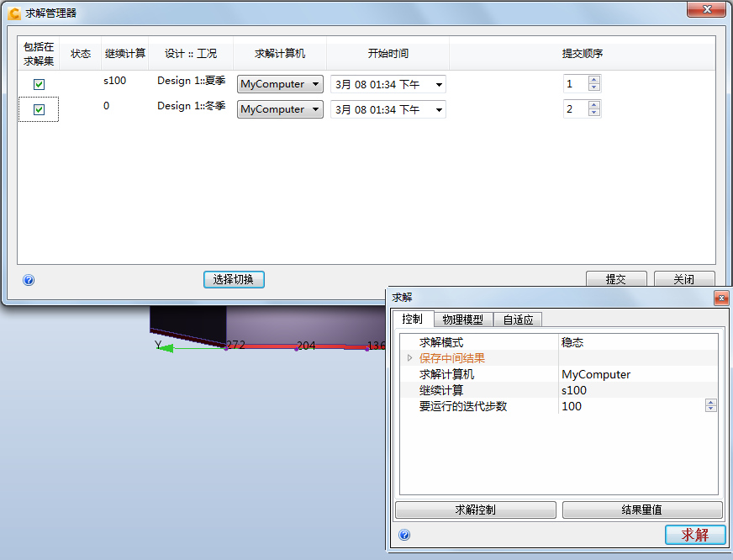The width and height of the screenshot is (733, 560).
Task: Click the Help icon in the 求解 dialog
Action: tap(404, 535)
